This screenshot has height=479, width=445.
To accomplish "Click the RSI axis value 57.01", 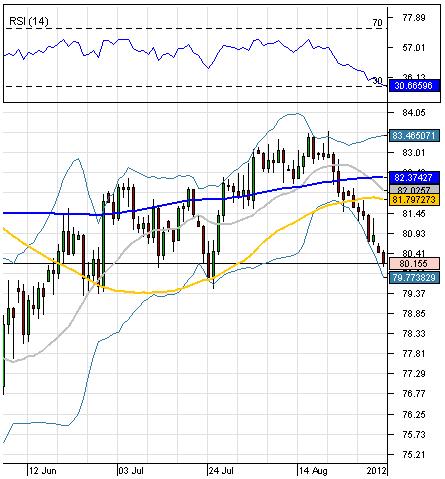I will coord(414,48).
